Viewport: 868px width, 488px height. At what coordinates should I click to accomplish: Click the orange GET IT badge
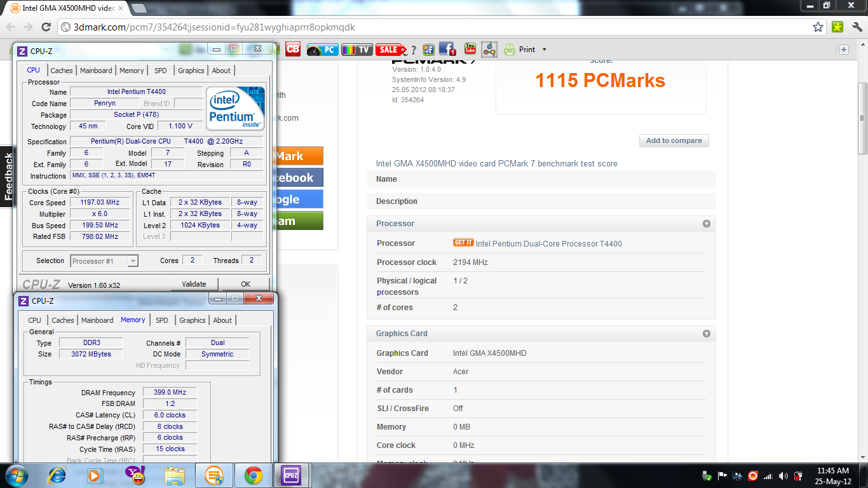click(463, 243)
